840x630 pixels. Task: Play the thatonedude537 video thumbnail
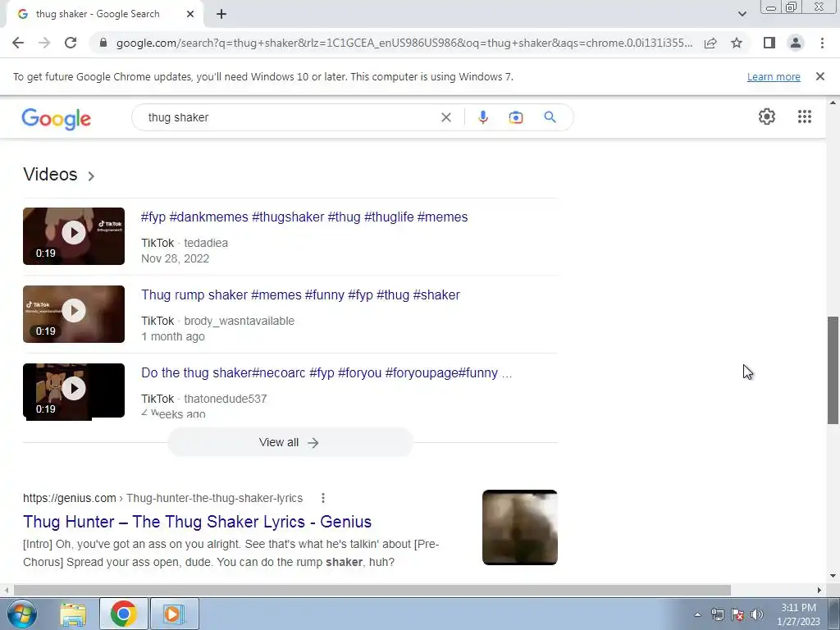tap(74, 390)
